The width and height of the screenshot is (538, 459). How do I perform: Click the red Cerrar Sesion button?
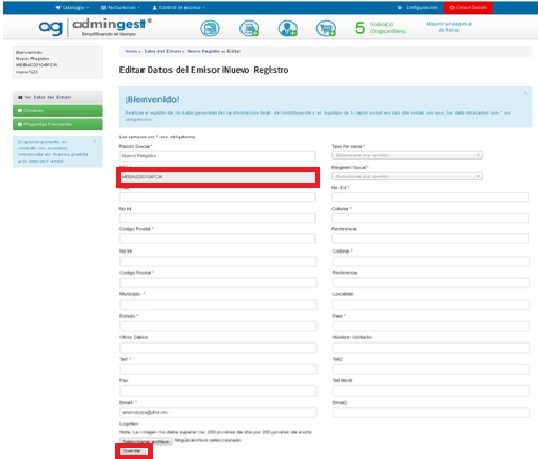(468, 8)
